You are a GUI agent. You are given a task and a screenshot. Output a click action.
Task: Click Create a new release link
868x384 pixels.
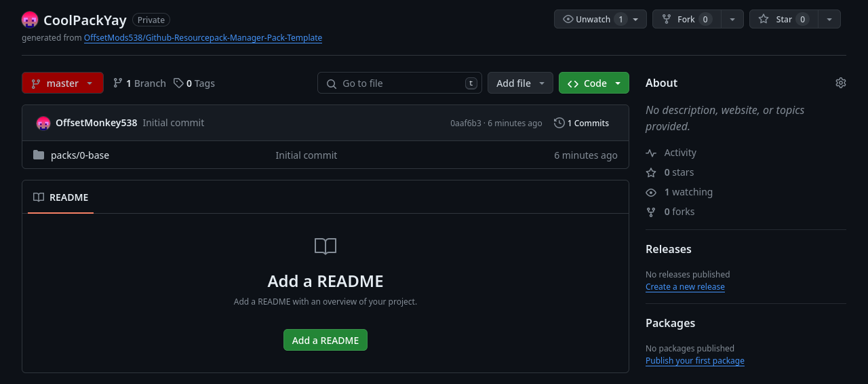tap(685, 287)
